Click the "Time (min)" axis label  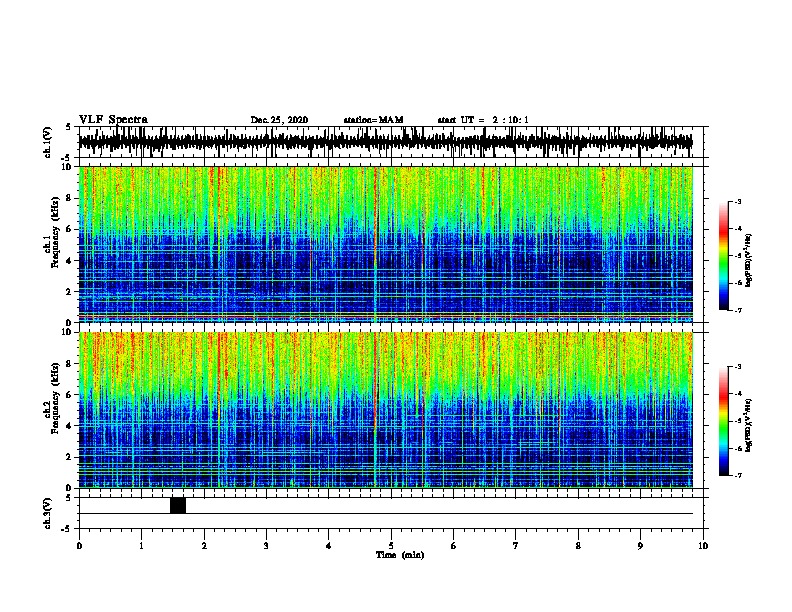pos(400,555)
